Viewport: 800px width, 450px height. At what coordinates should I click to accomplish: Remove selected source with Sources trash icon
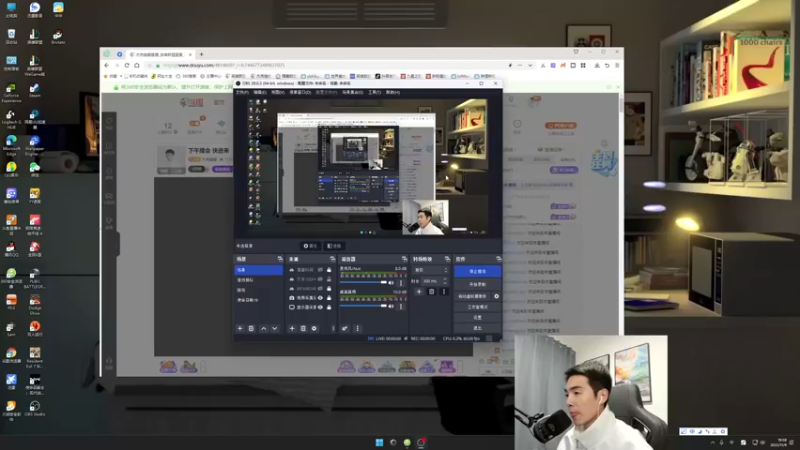303,329
